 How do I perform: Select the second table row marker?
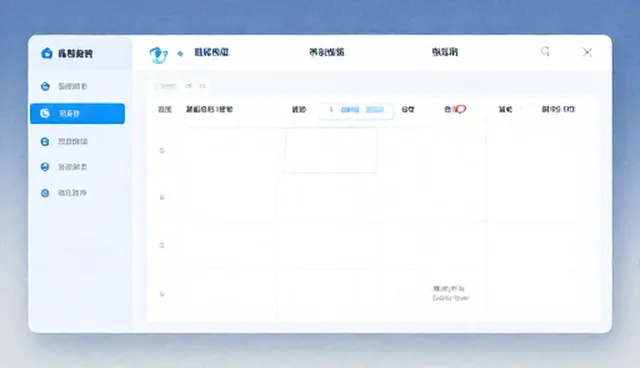tap(162, 197)
